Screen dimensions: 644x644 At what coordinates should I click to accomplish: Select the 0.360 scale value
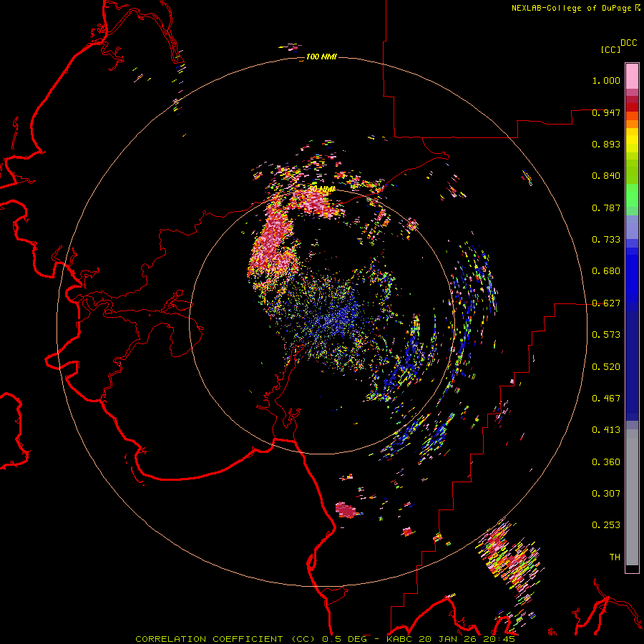606,462
